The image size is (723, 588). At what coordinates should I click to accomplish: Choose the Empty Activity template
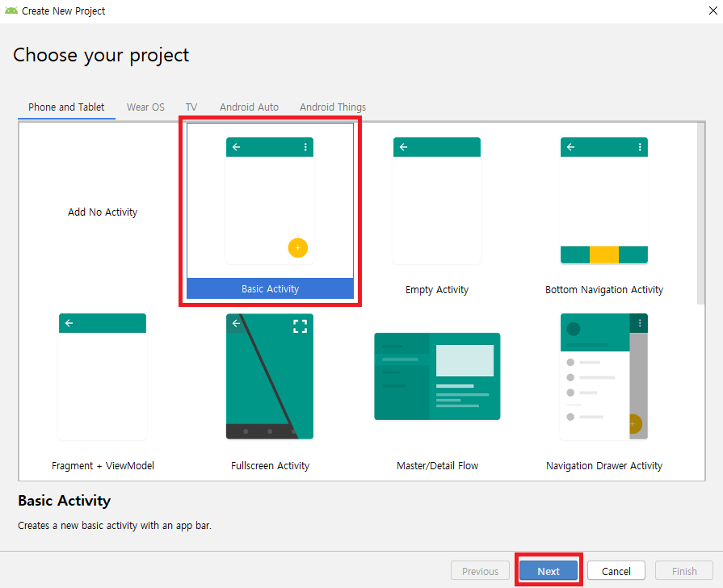[x=437, y=200]
